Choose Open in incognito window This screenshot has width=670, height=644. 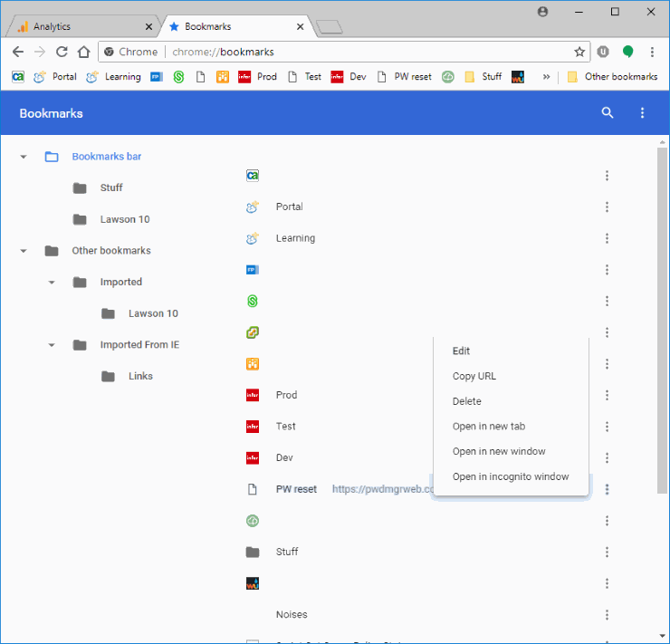coord(511,477)
